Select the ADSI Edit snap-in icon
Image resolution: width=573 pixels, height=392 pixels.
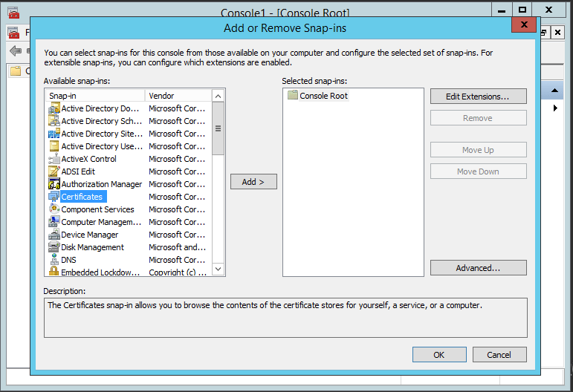[x=54, y=171]
